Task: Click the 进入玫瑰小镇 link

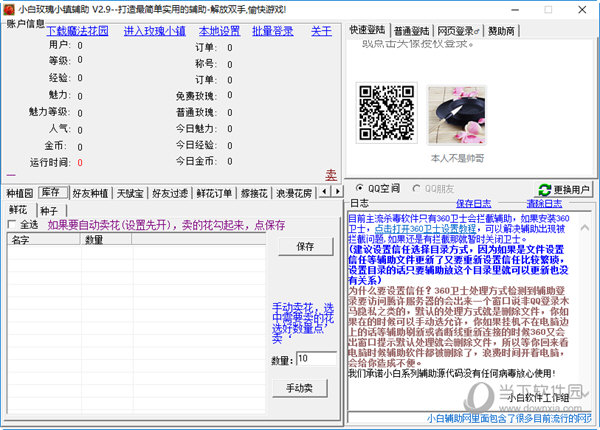Action: pyautogui.click(x=155, y=31)
